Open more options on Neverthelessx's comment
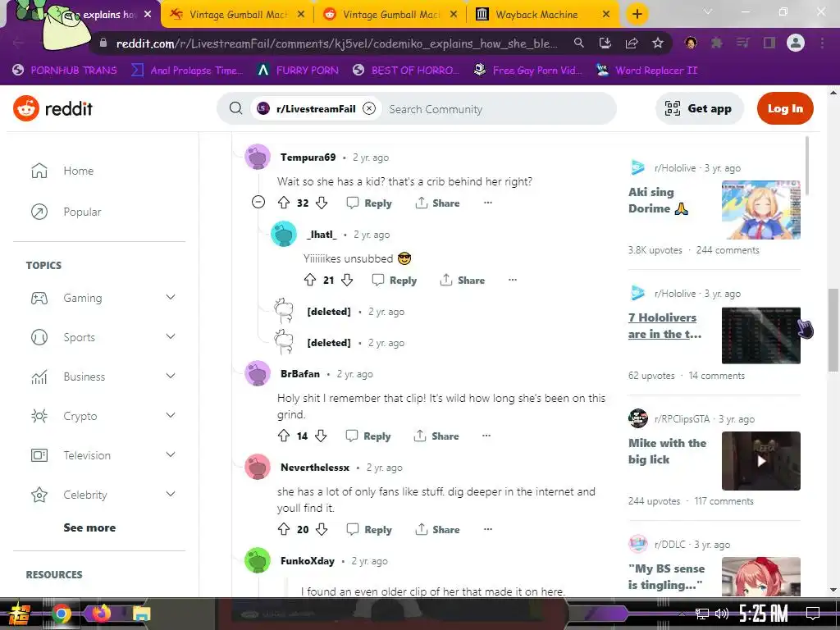 [x=487, y=529]
